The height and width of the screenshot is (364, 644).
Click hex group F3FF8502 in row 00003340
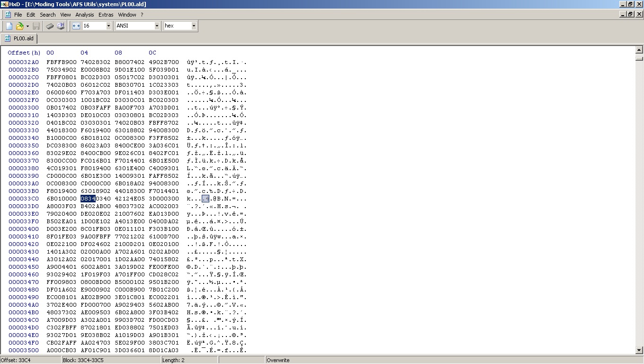click(164, 138)
